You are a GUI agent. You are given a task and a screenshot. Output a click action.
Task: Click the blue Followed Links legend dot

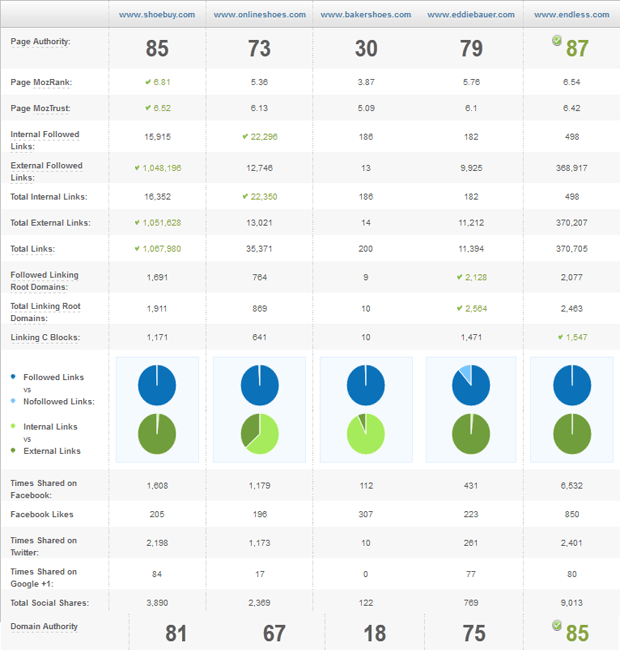pos(13,376)
